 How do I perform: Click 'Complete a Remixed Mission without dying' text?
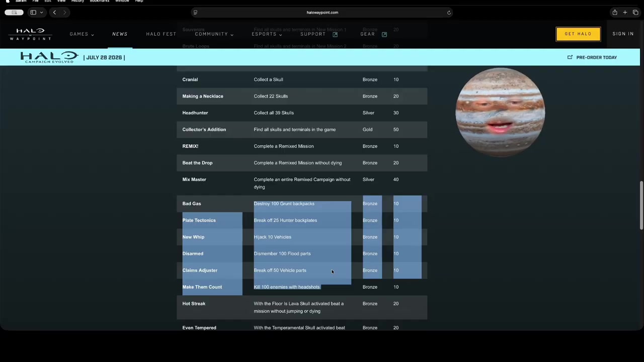(298, 163)
